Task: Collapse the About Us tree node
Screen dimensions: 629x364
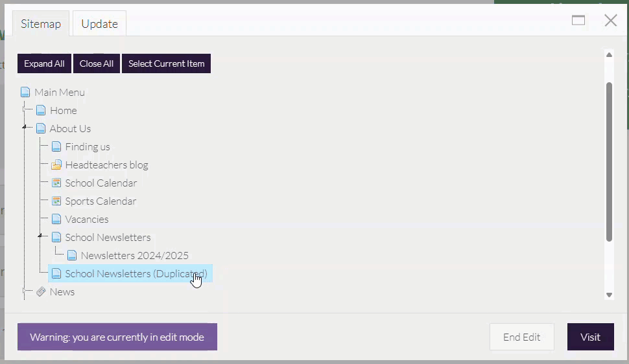Action: (x=25, y=128)
